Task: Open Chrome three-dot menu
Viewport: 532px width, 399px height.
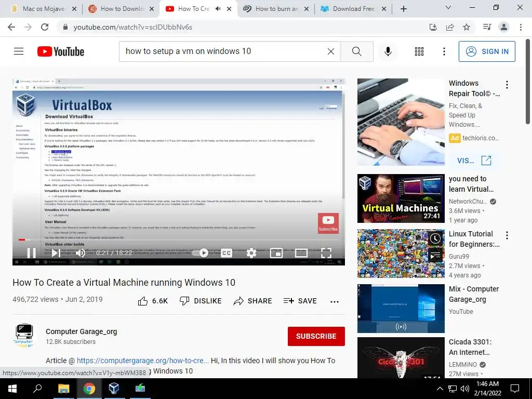Action: coord(521,27)
